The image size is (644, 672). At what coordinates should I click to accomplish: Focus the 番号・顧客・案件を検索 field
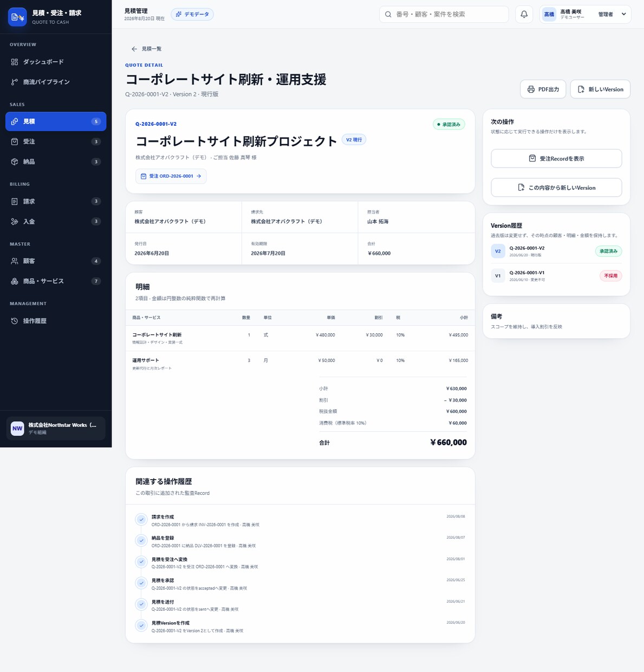point(444,14)
